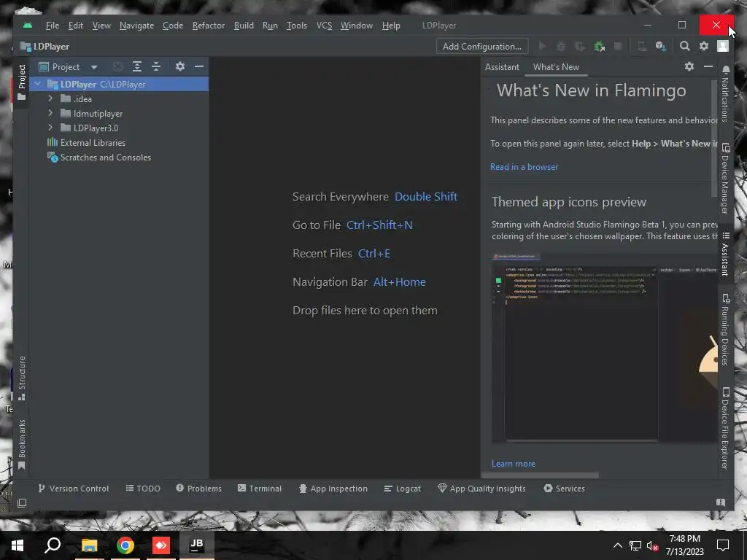Image resolution: width=747 pixels, height=560 pixels.
Task: Hide the Assistant panel with minus icon
Action: coord(708,66)
